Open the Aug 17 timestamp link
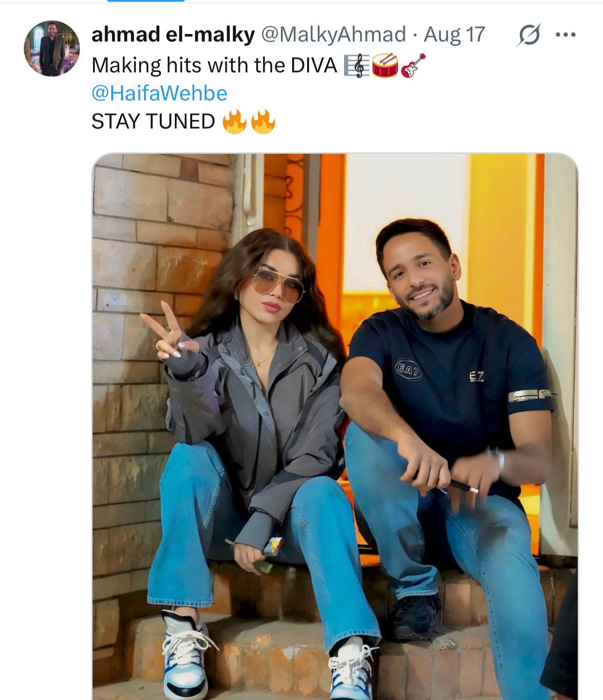603x700 pixels. pyautogui.click(x=454, y=35)
